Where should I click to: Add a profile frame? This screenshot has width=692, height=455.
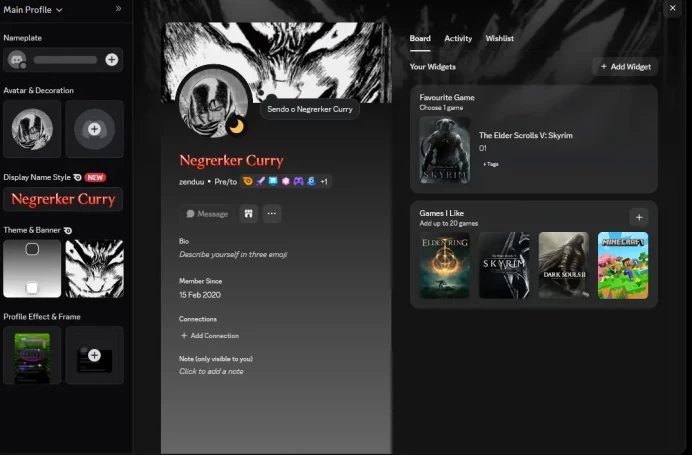(94, 355)
